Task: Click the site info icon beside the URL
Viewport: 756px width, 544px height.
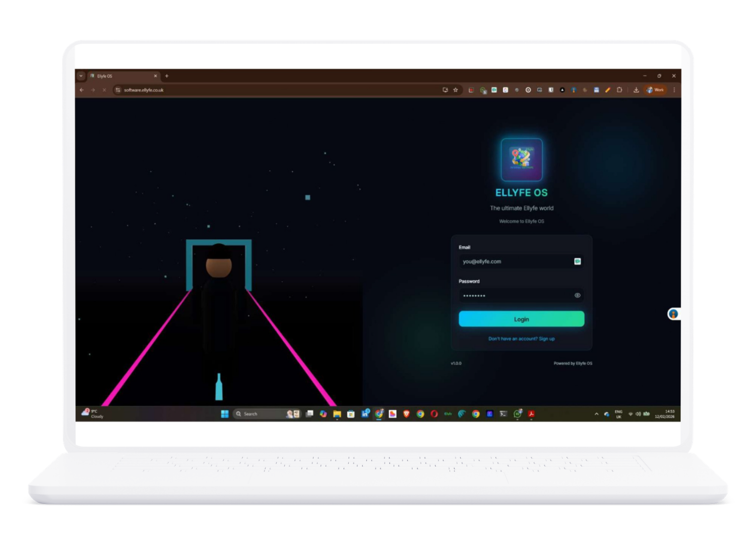Action: coord(118,90)
